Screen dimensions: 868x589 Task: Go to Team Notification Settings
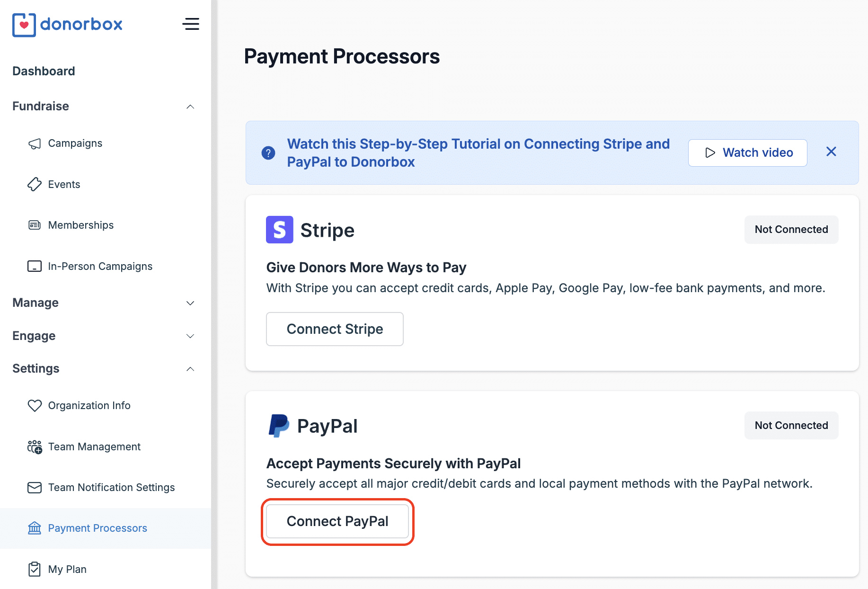(x=111, y=487)
